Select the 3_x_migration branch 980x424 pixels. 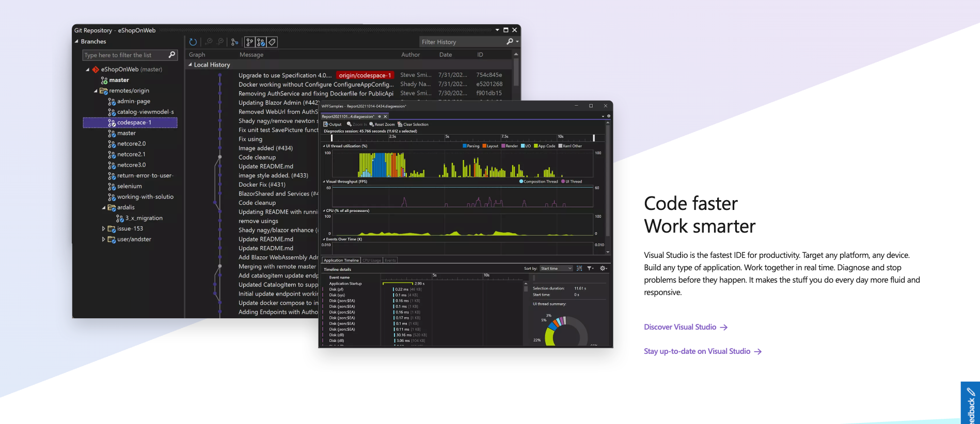[144, 218]
